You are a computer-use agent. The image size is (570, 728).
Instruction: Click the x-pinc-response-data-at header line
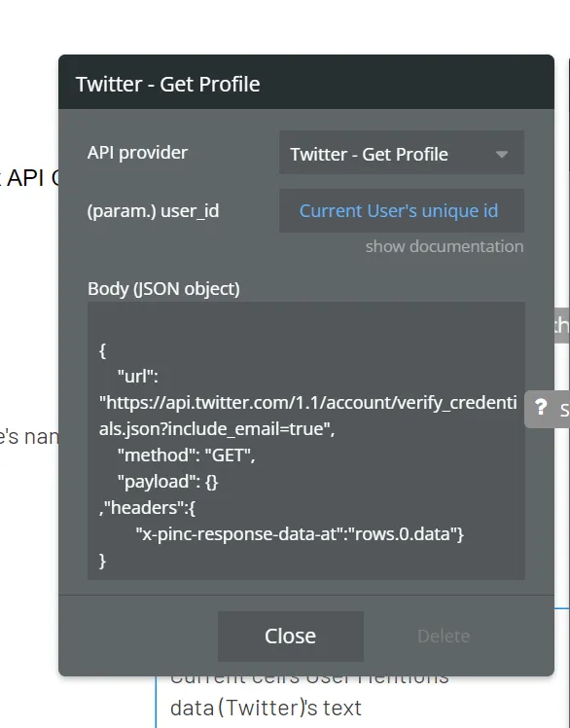(300, 534)
